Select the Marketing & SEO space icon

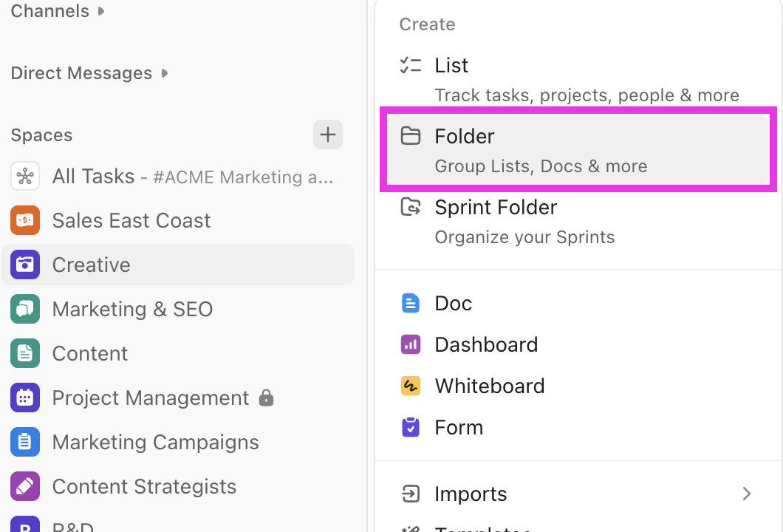pos(26,309)
